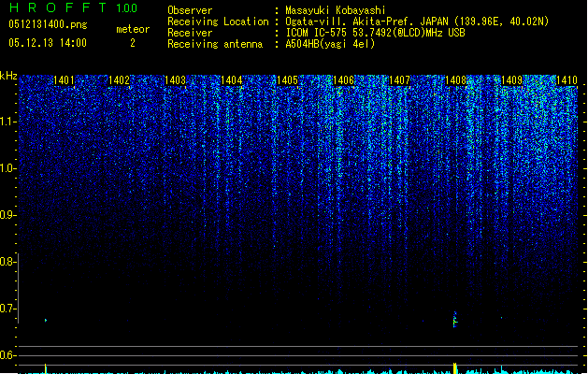This screenshot has width=588, height=374.
Task: Click the 0.7 kHz axis tick label
Action: 7,309
